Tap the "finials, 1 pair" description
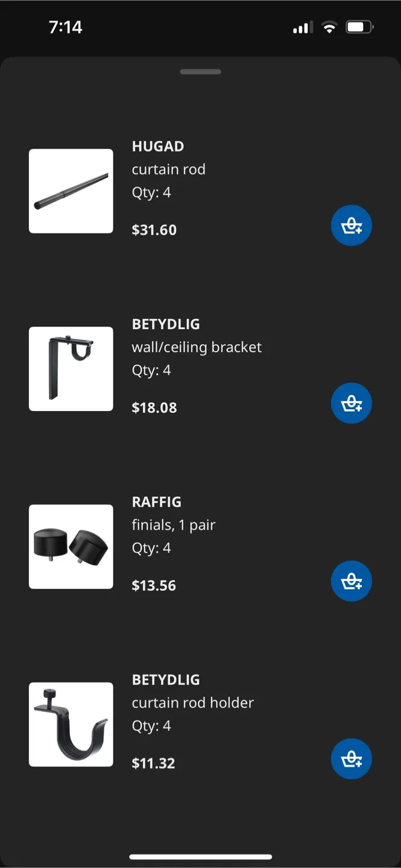401x868 pixels. [174, 525]
